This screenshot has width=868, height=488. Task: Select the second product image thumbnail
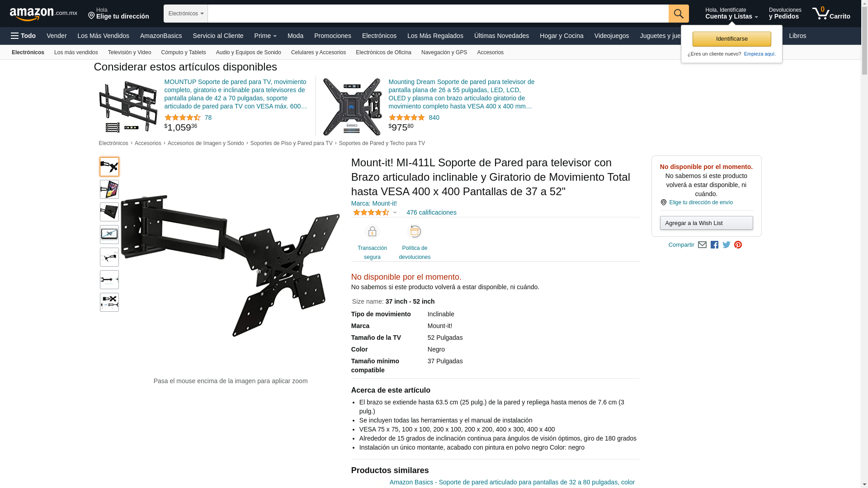coord(109,189)
